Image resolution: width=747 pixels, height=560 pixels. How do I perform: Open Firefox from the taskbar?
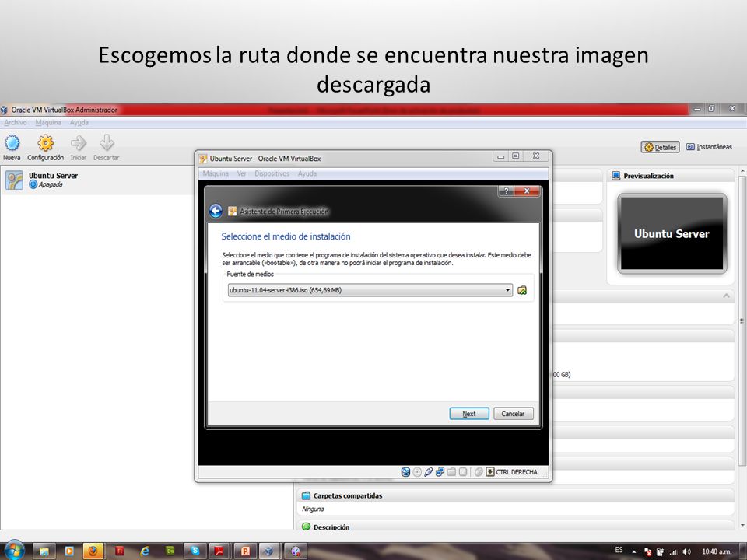(93, 551)
